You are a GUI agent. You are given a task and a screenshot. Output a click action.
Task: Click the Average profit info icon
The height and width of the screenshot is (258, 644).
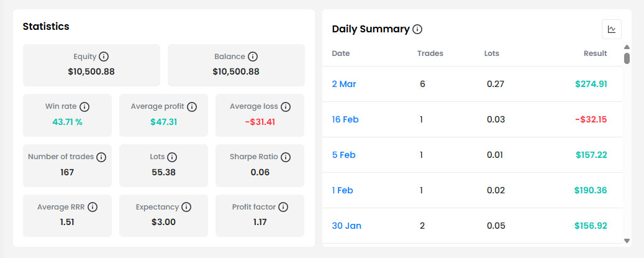tap(192, 107)
